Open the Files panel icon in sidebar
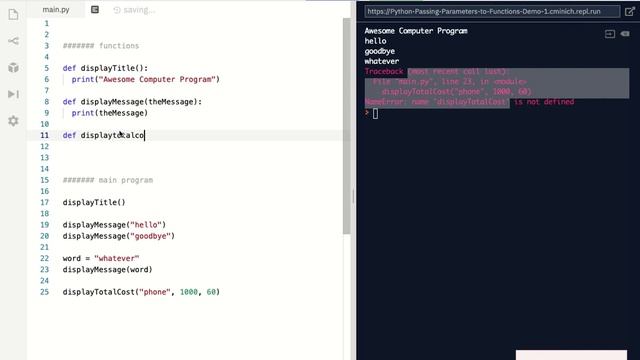Image resolution: width=640 pixels, height=360 pixels. (13, 15)
